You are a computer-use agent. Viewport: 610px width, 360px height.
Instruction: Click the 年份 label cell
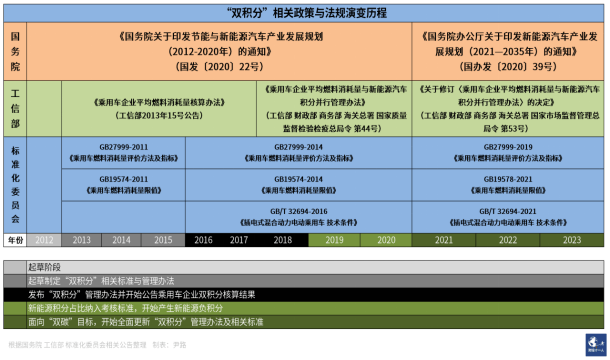[15, 240]
